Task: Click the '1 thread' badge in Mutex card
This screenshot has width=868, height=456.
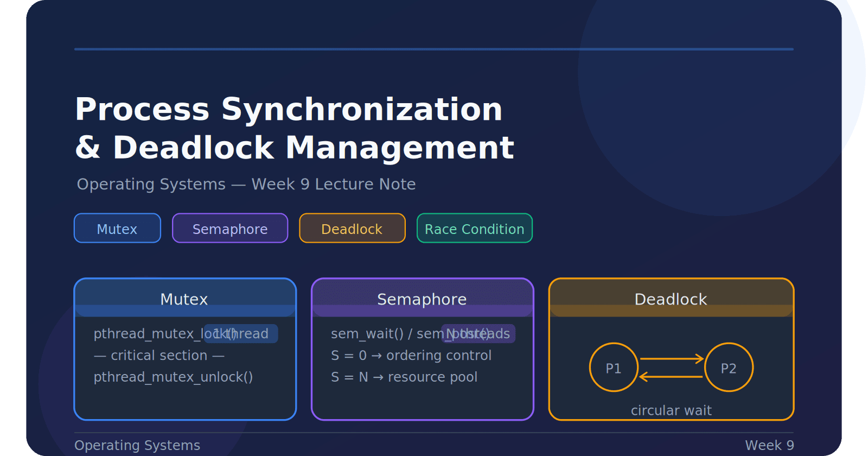Action: [241, 334]
